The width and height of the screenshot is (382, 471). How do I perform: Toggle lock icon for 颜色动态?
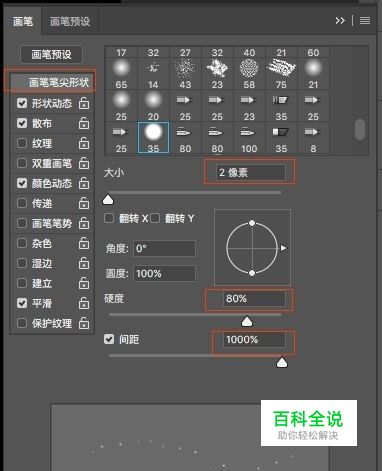pyautogui.click(x=84, y=183)
